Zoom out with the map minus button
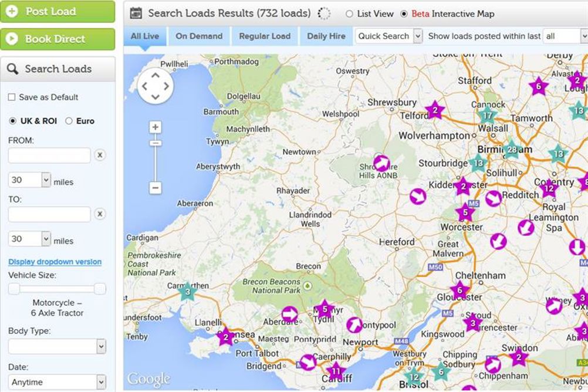588x392 pixels. point(156,188)
